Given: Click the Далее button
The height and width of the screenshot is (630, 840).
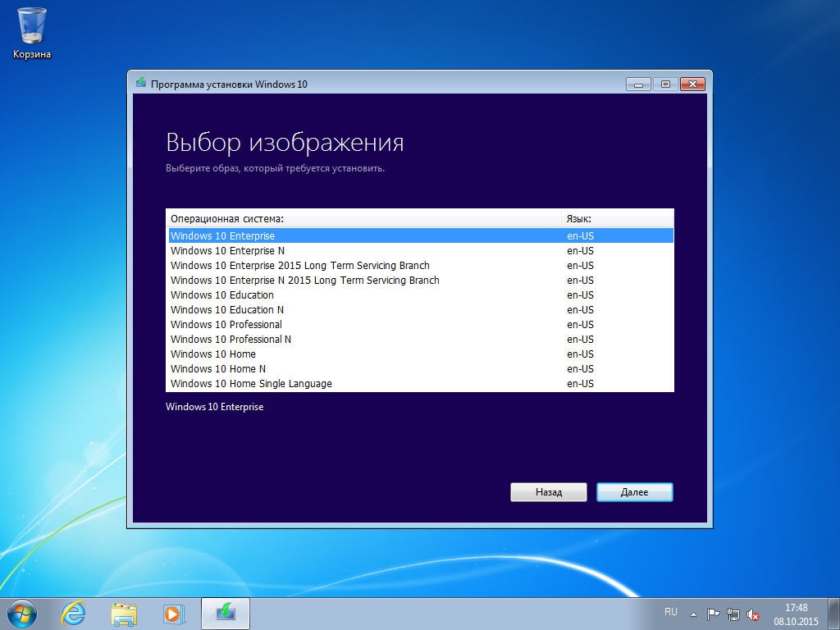Looking at the screenshot, I should point(635,492).
